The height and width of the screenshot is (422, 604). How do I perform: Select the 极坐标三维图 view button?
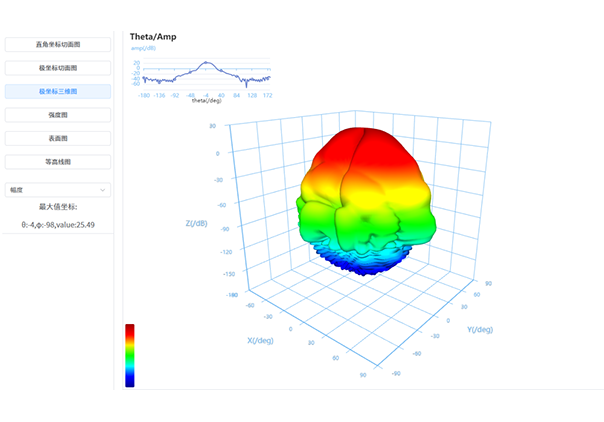tap(58, 91)
